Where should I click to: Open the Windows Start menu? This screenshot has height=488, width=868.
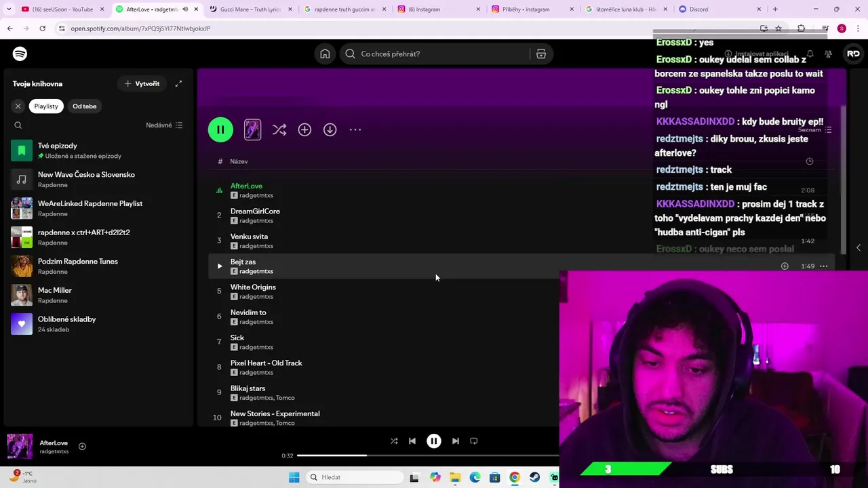coord(294,477)
